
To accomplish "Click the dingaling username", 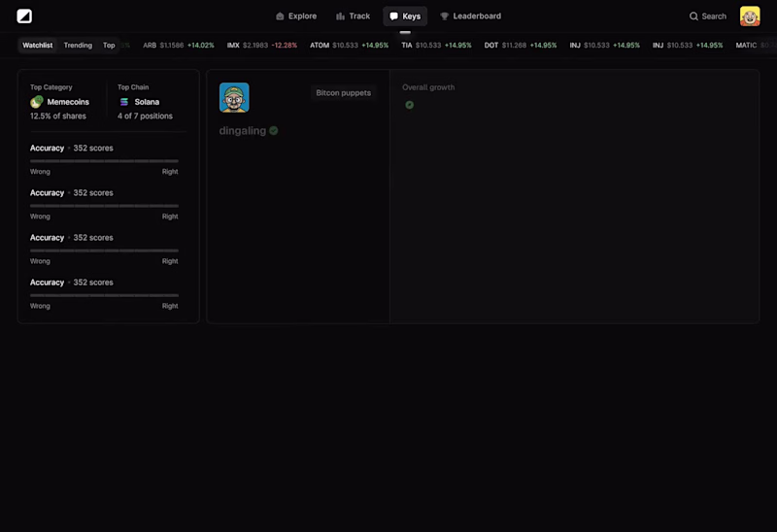I will [242, 131].
